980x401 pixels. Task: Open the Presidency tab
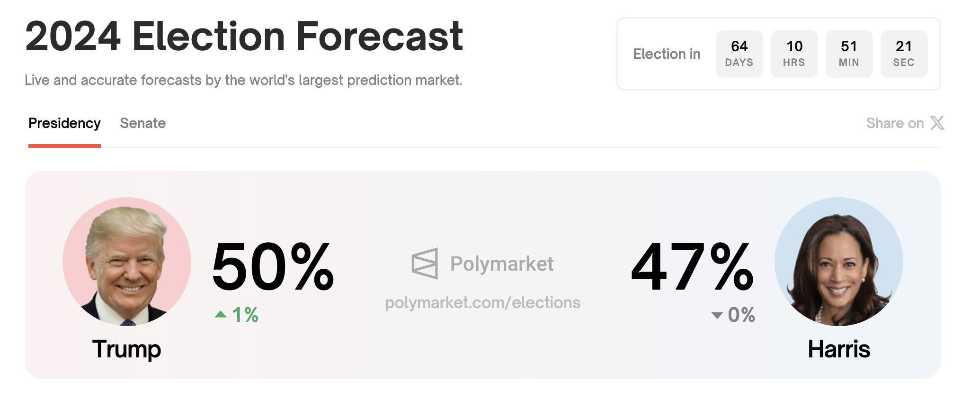coord(64,123)
